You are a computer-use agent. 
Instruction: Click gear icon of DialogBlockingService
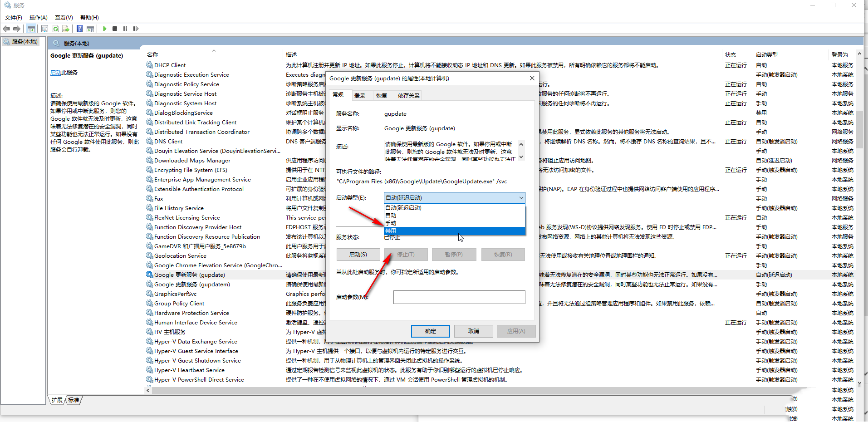(150, 113)
